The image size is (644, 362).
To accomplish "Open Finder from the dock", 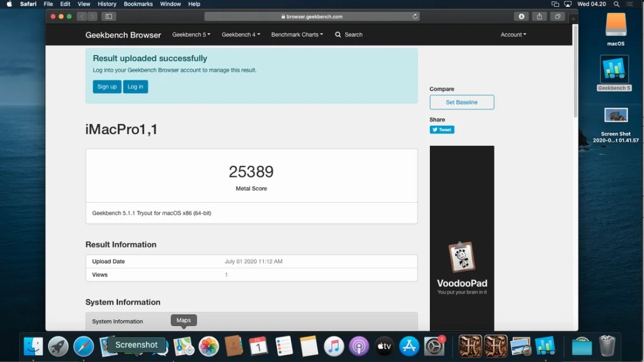I will click(x=33, y=346).
